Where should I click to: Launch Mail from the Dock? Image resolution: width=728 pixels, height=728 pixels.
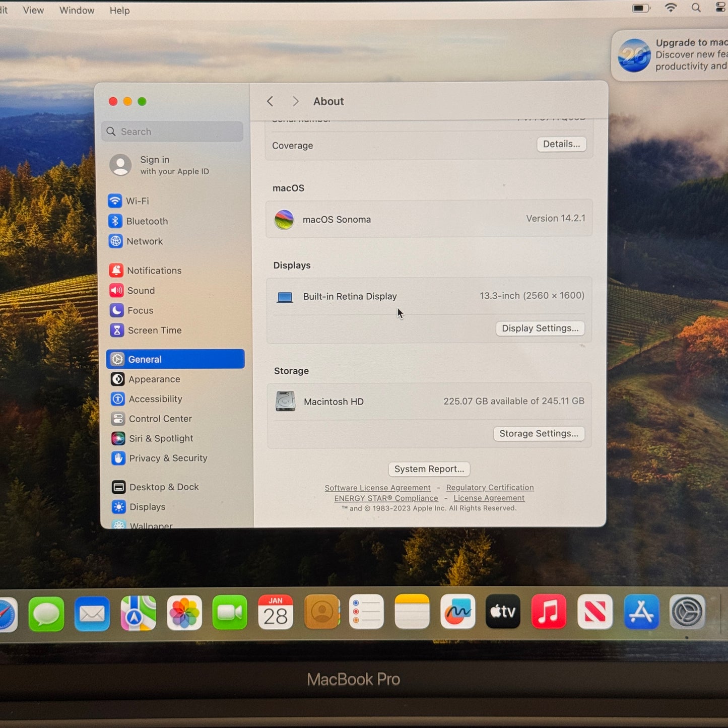(x=92, y=614)
